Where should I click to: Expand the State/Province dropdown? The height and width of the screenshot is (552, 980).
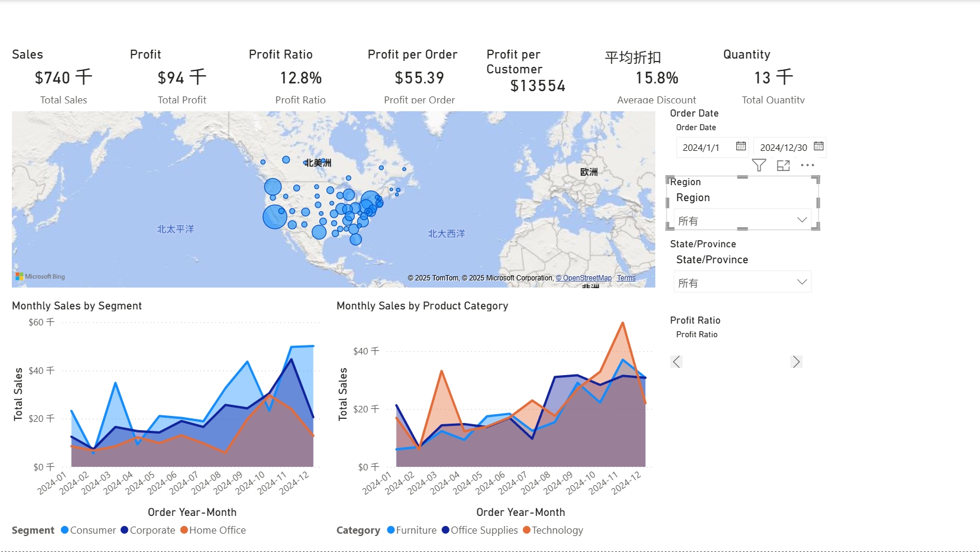[801, 282]
